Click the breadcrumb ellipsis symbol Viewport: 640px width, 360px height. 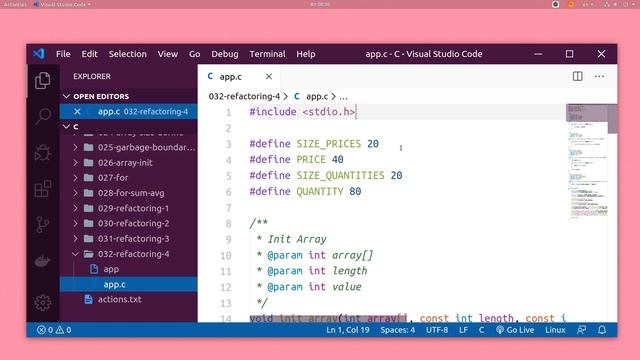tap(343, 96)
